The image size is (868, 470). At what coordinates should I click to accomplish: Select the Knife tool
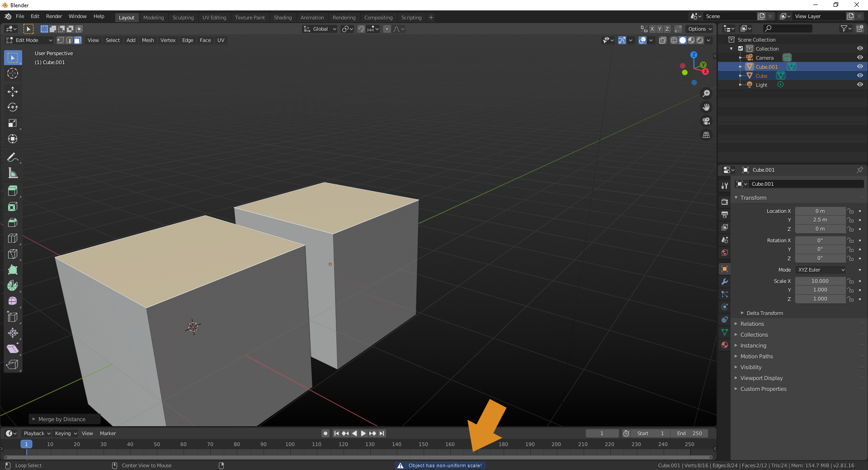[13, 254]
